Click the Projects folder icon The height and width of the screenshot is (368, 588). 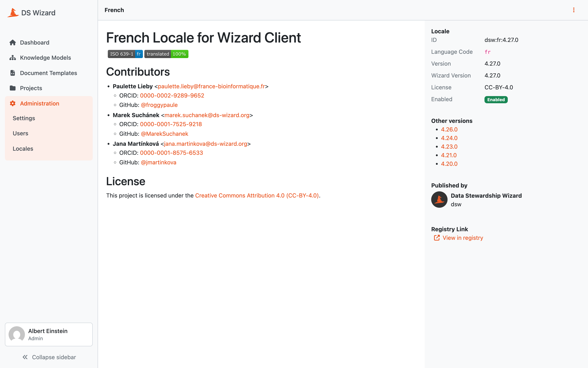[x=13, y=88]
